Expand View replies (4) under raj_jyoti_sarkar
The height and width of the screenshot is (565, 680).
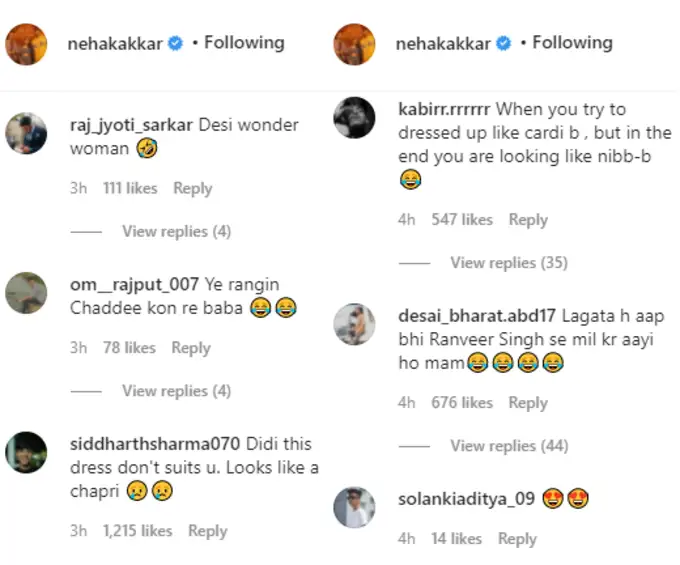point(176,231)
